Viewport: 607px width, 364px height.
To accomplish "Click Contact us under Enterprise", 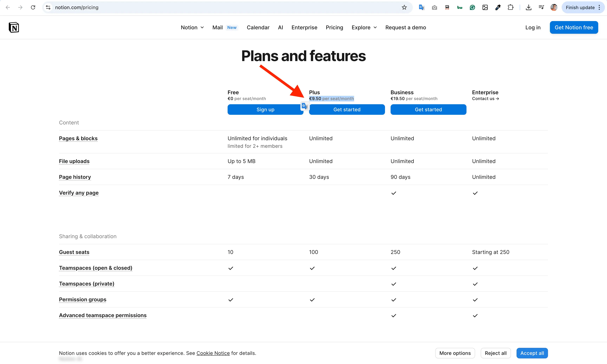I will click(485, 99).
